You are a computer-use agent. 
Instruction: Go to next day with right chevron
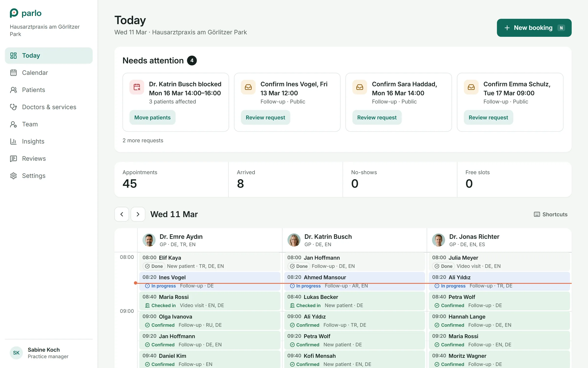138,214
